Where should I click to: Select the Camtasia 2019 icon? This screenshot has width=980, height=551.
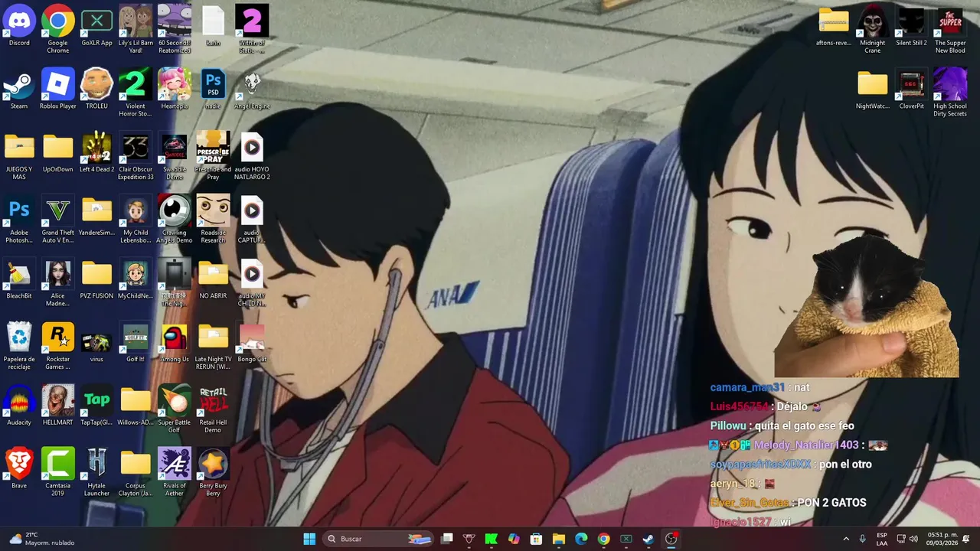coord(58,473)
